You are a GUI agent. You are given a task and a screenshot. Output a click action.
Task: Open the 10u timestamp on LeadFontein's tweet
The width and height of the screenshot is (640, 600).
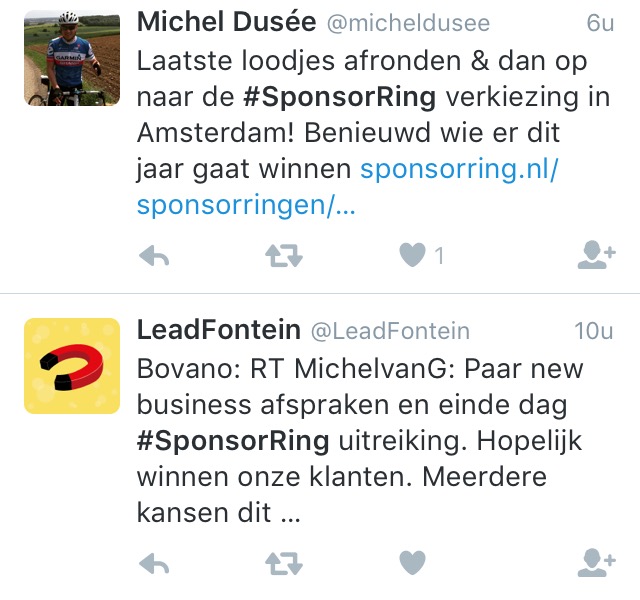click(x=594, y=331)
